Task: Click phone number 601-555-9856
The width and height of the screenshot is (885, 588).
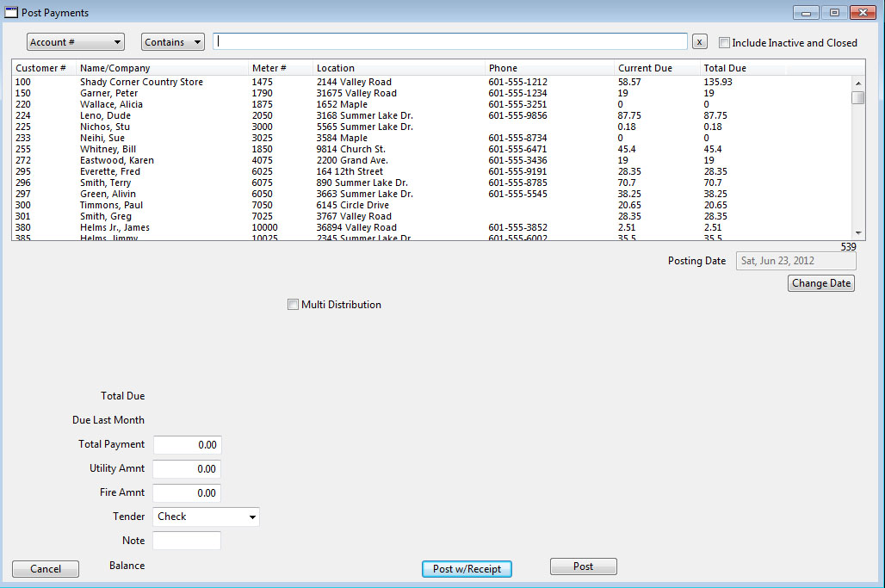Action: 517,115
